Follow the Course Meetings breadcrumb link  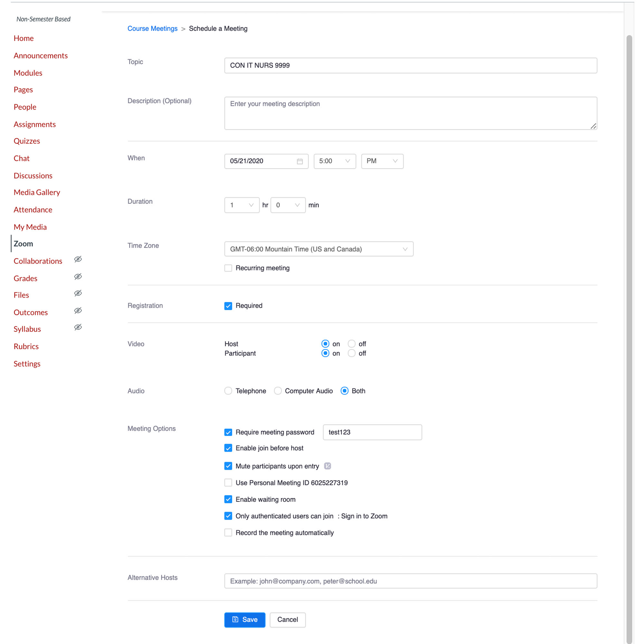(152, 29)
